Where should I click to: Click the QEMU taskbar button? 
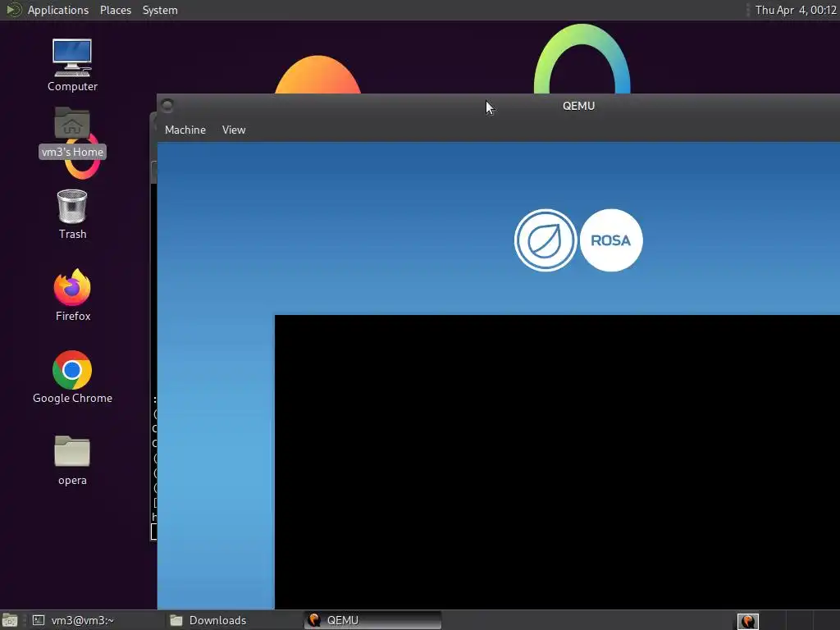pyautogui.click(x=373, y=620)
